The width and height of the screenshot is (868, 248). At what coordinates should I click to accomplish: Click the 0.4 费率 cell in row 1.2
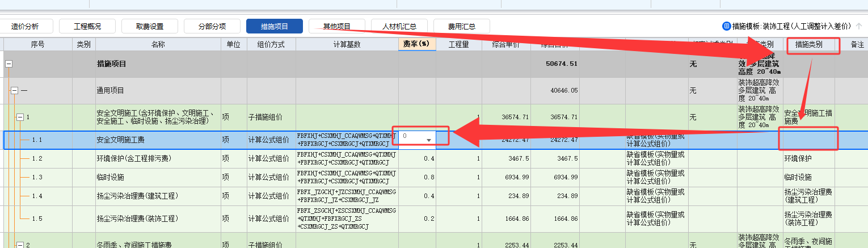(x=417, y=158)
